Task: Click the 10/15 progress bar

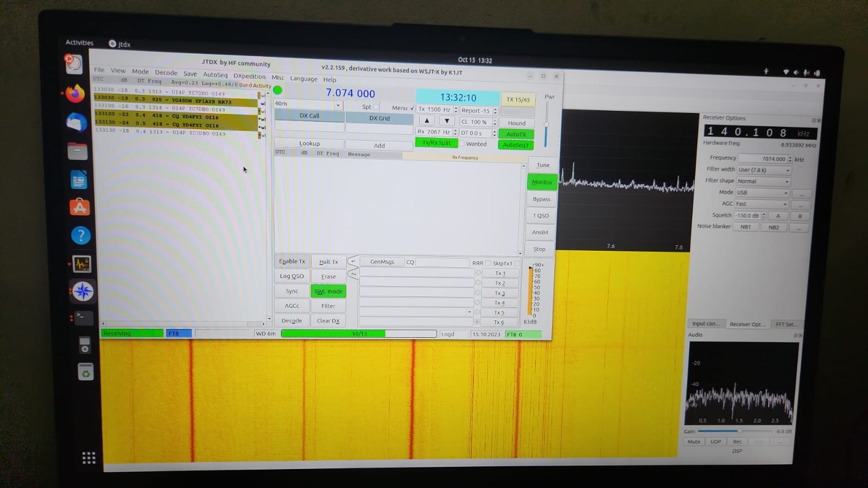Action: tap(358, 333)
